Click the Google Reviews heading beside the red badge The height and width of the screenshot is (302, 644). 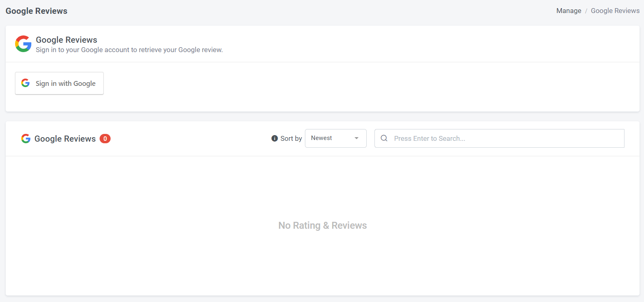(x=65, y=139)
